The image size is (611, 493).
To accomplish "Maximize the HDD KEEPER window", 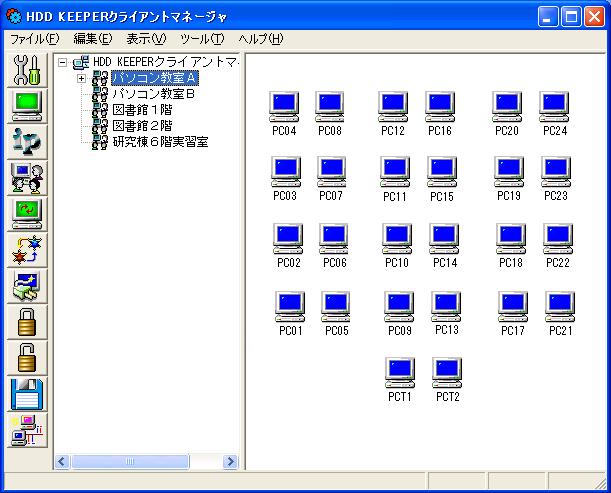I will pyautogui.click(x=571, y=17).
